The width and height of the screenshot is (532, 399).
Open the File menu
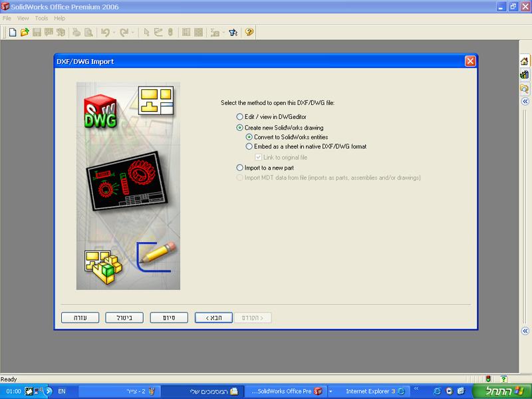7,19
